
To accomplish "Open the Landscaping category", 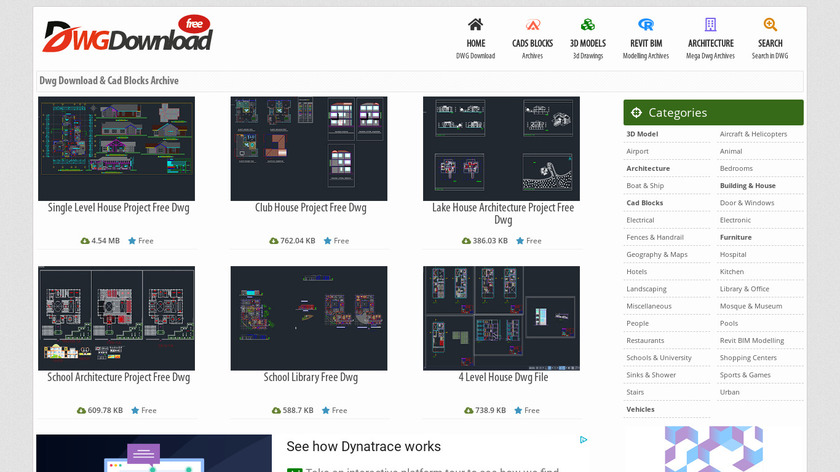I will click(x=646, y=289).
